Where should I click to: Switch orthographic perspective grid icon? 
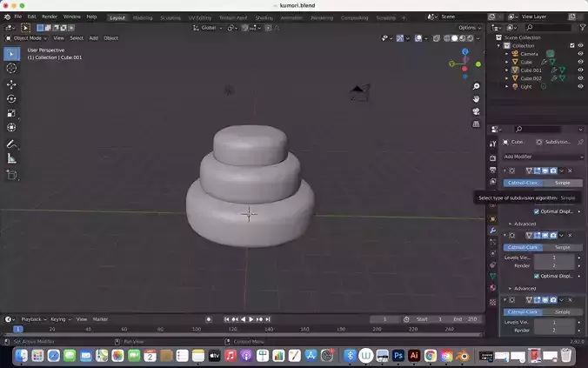pyautogui.click(x=476, y=124)
